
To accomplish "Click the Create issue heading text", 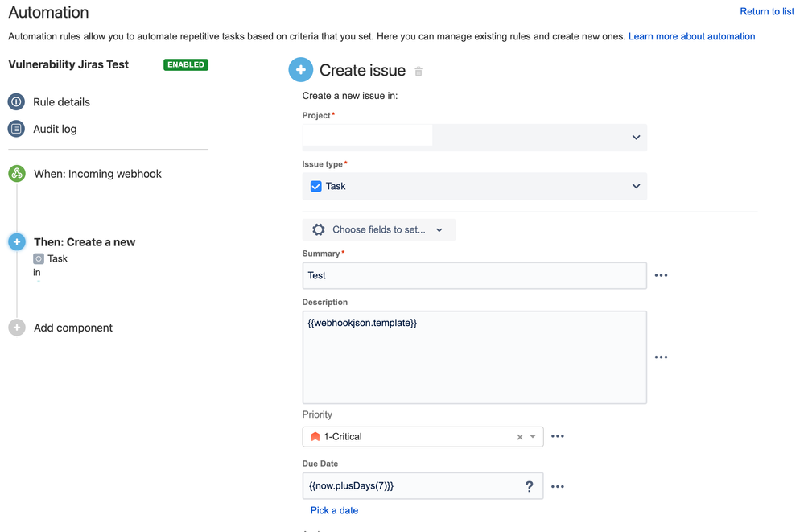I will coord(362,70).
